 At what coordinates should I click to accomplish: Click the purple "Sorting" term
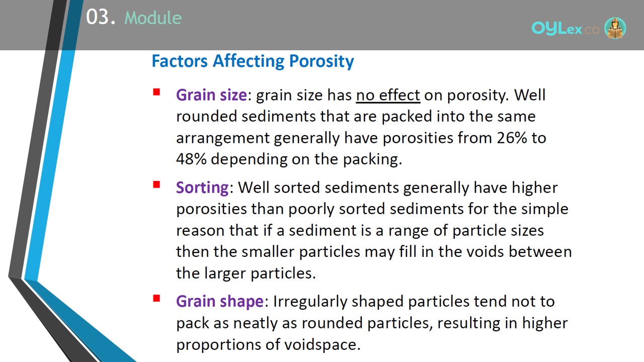[202, 188]
